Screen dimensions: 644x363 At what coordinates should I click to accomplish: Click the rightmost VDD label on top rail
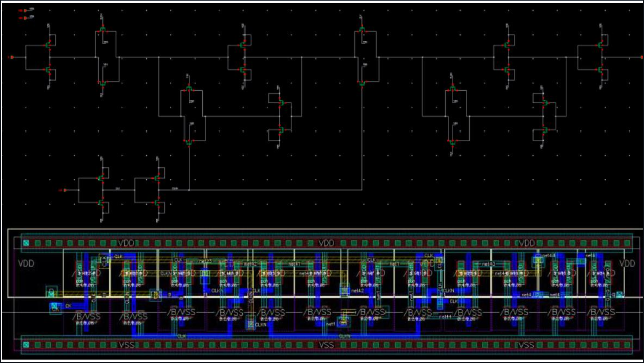(x=528, y=243)
